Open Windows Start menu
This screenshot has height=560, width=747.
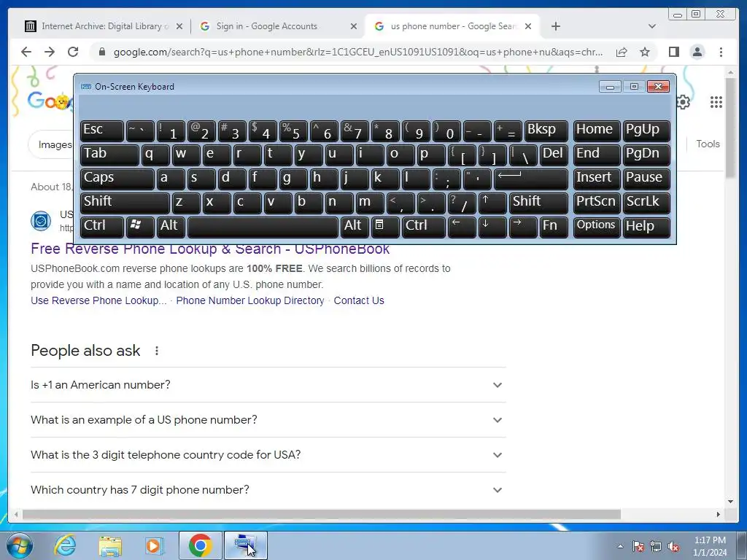coord(20,545)
